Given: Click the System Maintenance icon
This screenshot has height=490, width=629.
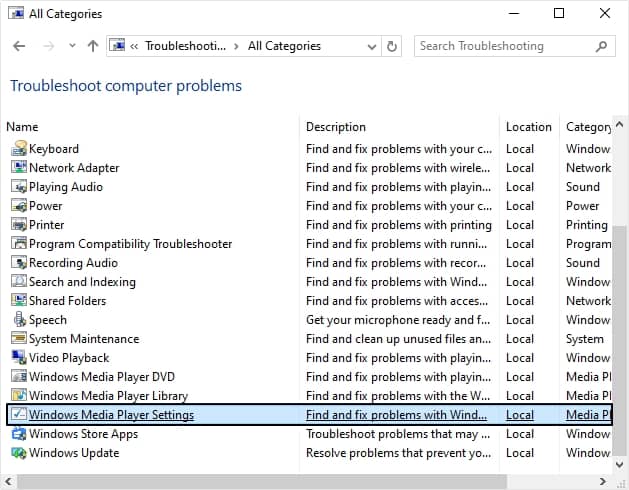Looking at the screenshot, I should [18, 338].
